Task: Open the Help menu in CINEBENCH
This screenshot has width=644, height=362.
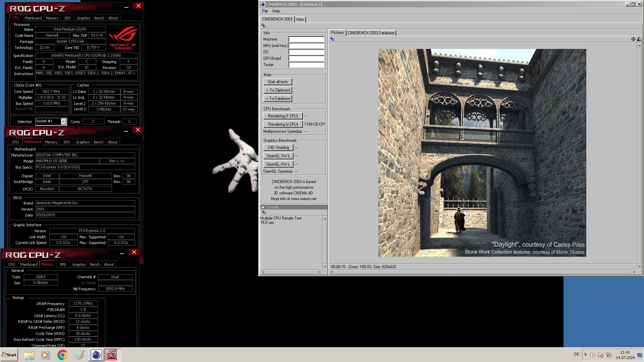Action: click(x=276, y=11)
